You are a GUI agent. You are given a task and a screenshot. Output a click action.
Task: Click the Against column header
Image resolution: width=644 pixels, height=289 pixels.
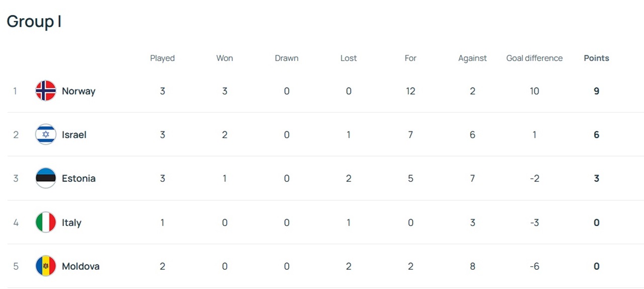[472, 58]
